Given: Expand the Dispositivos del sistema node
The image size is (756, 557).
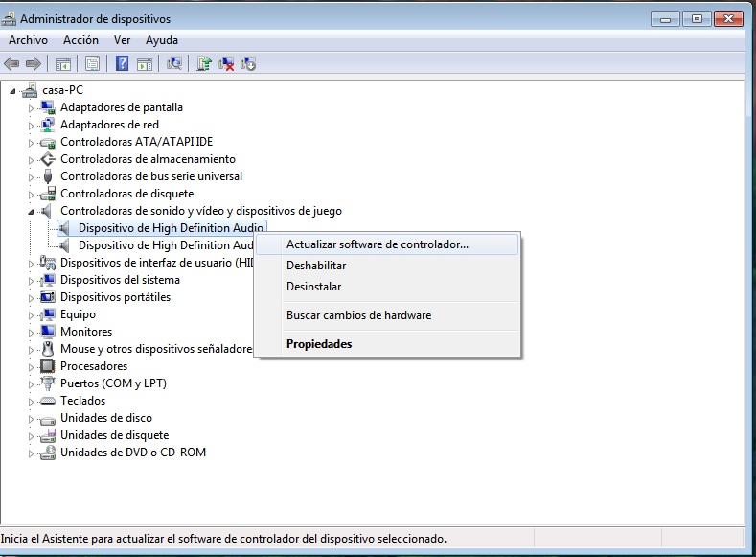Looking at the screenshot, I should [31, 281].
